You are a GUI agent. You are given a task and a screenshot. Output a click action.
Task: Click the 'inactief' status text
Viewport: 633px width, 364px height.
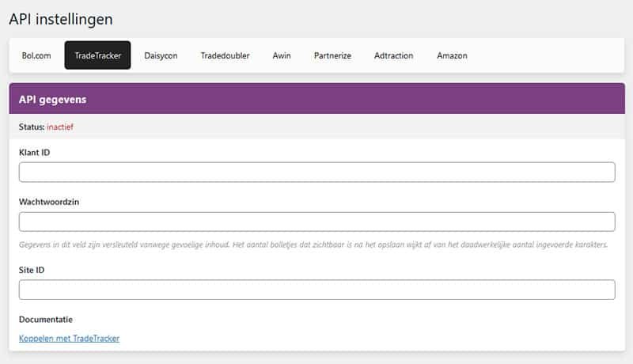(x=60, y=127)
